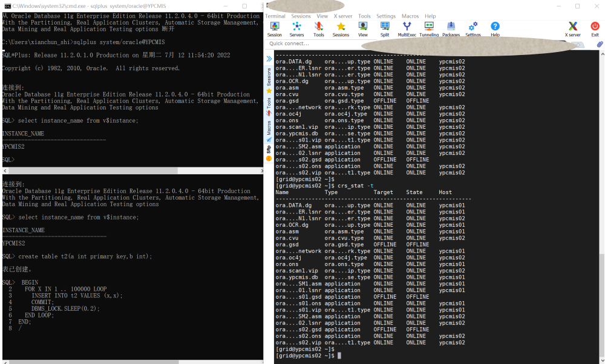Open the Macros menu in menu bar

click(x=410, y=16)
